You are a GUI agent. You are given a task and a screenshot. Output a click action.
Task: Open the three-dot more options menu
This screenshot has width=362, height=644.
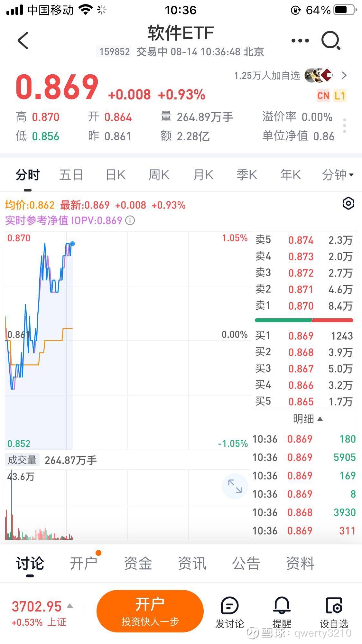(x=300, y=41)
